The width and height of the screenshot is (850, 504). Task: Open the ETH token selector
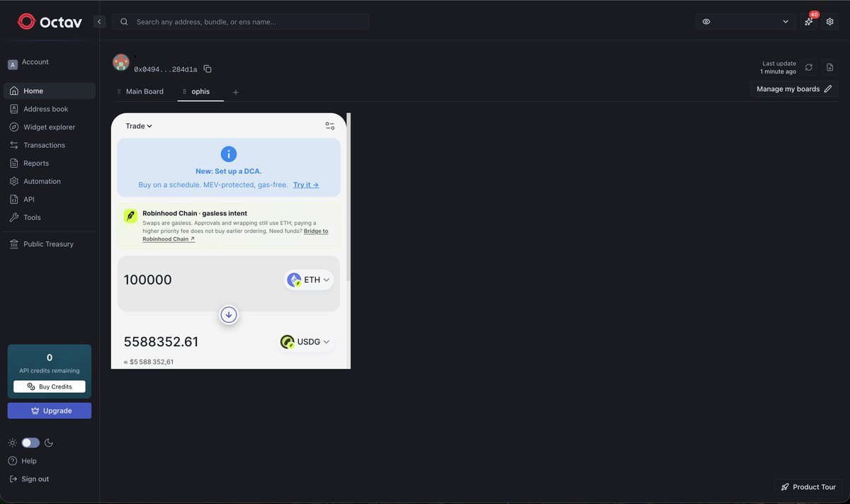(x=309, y=280)
